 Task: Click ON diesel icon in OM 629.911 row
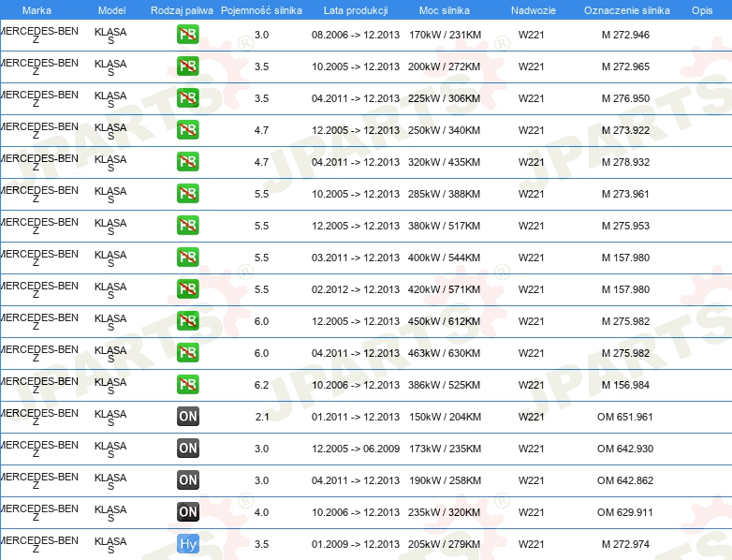click(188, 512)
